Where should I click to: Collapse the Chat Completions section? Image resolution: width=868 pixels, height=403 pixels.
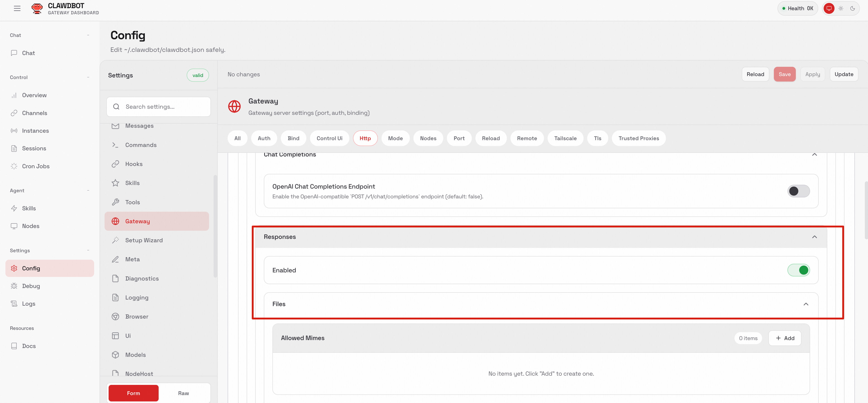click(x=814, y=155)
